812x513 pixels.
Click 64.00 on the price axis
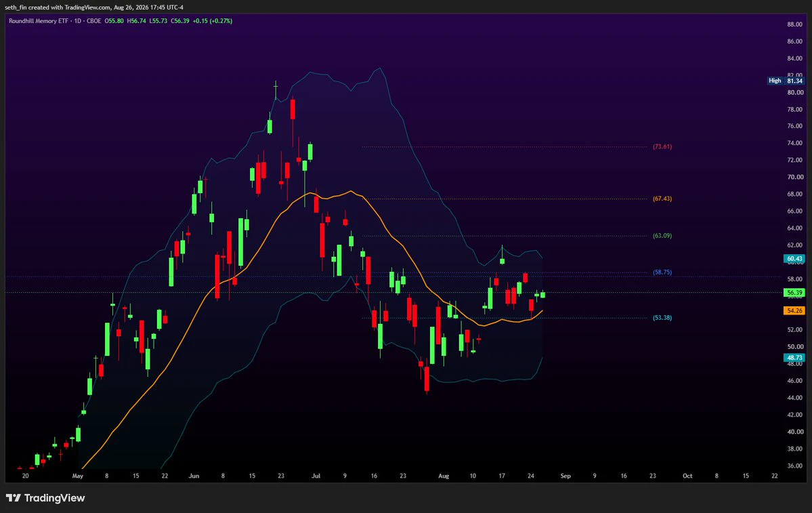click(x=795, y=228)
